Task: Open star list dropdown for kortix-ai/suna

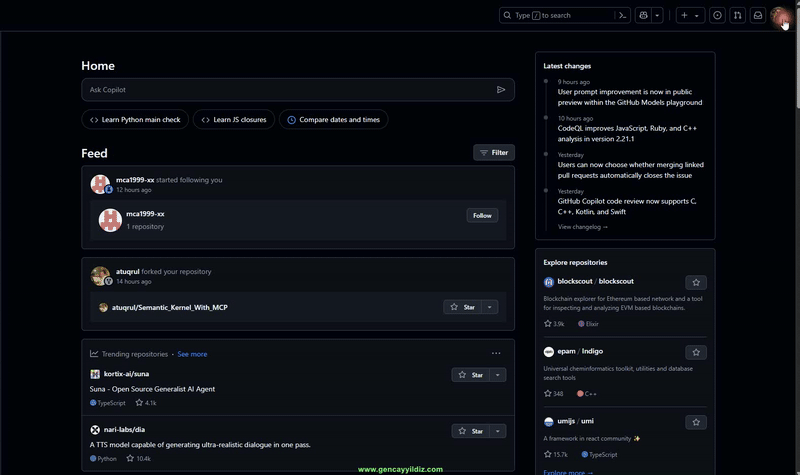Action: [498, 375]
